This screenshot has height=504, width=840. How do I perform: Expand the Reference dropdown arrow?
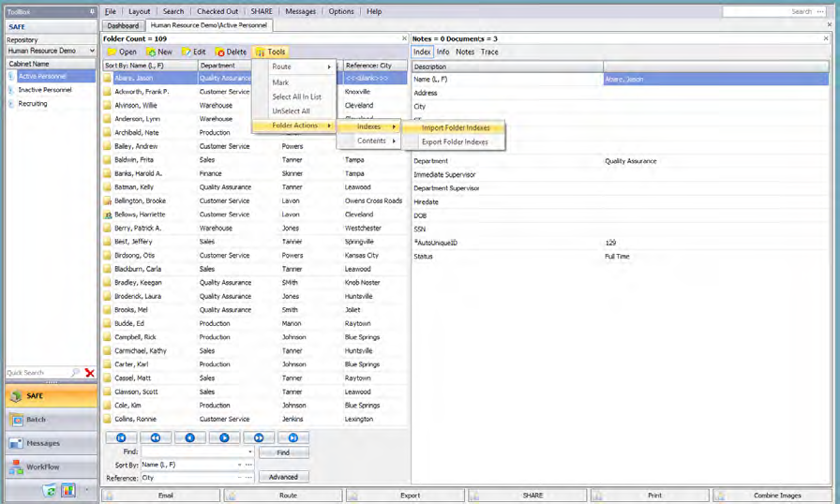pos(239,478)
